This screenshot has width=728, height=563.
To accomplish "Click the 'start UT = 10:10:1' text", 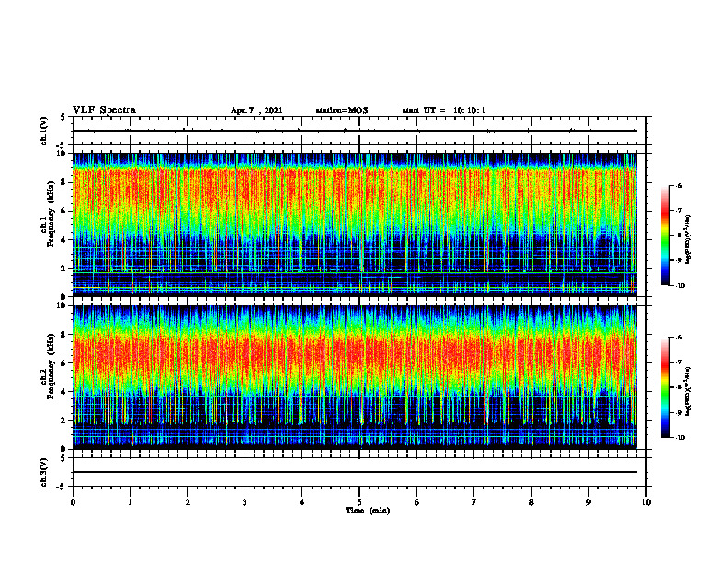I will tap(444, 110).
